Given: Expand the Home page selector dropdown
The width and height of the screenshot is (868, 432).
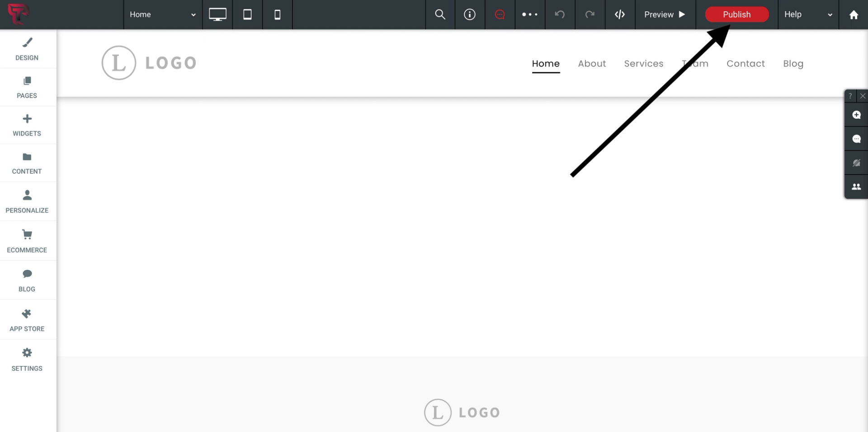Looking at the screenshot, I should tap(163, 14).
